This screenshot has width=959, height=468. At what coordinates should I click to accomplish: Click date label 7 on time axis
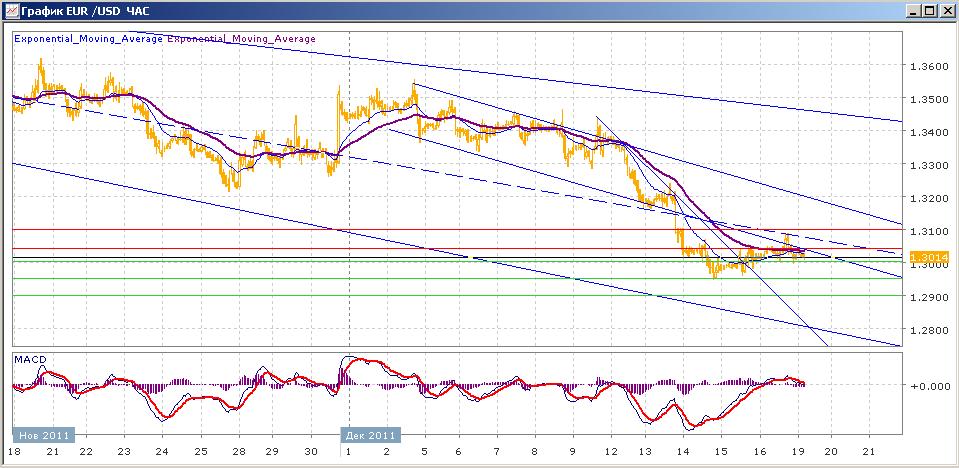pos(497,451)
